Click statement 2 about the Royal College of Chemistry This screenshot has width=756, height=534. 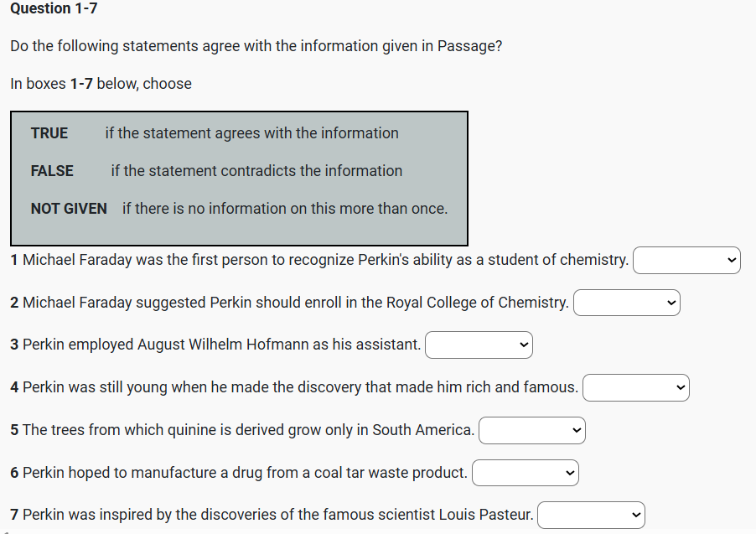tap(290, 303)
